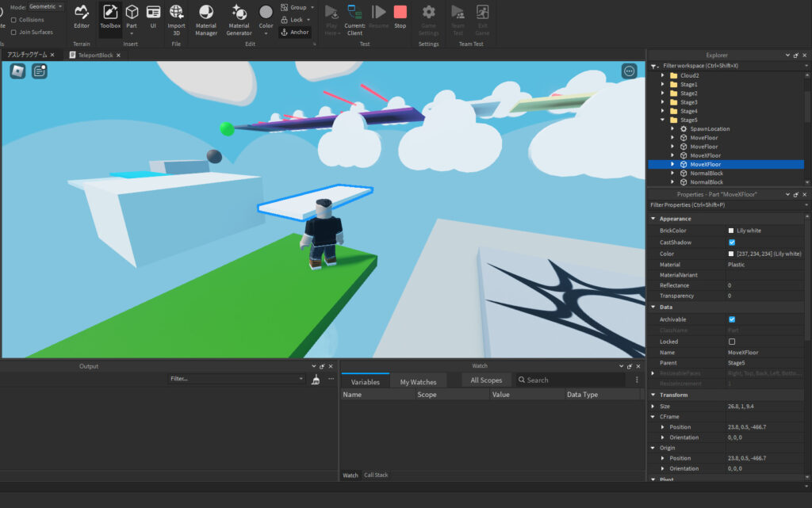Toggle the Locked checkbox
The width and height of the screenshot is (812, 508).
[732, 342]
